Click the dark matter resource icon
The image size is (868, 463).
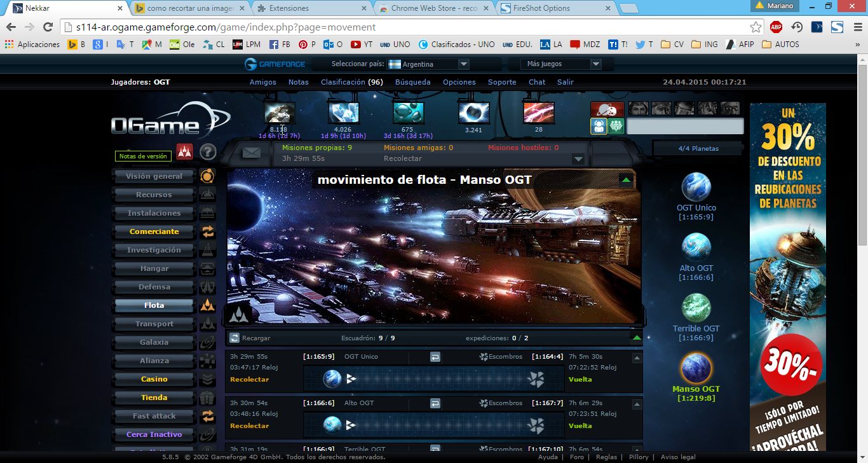tap(539, 113)
